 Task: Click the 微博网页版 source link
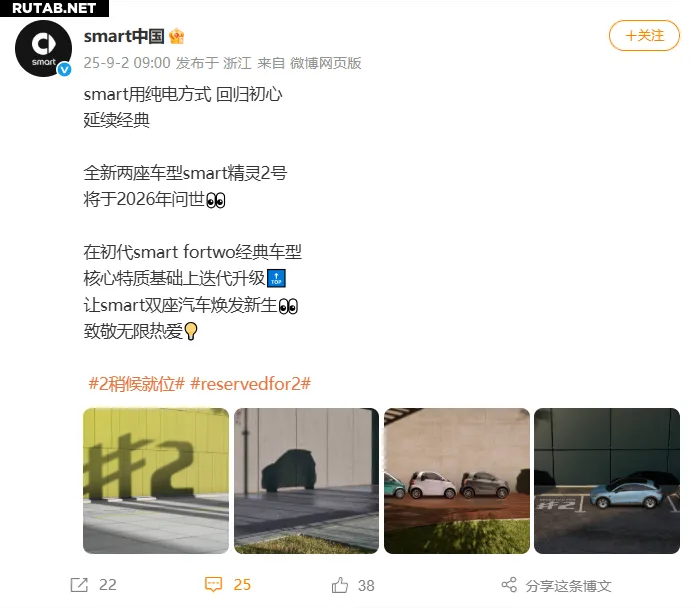pyautogui.click(x=325, y=63)
